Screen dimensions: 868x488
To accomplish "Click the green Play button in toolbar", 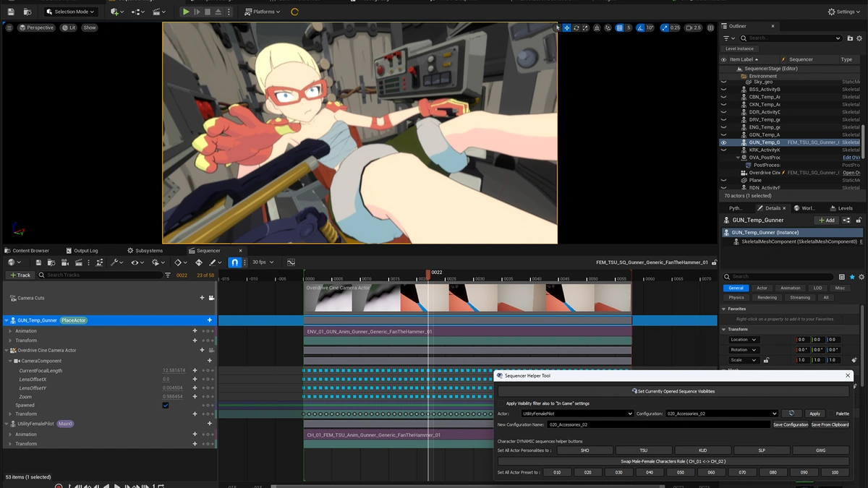I will pyautogui.click(x=186, y=12).
